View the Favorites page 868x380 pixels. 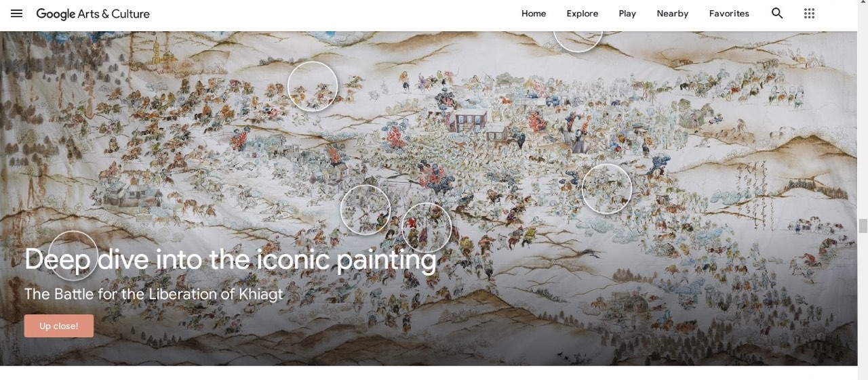click(x=729, y=14)
